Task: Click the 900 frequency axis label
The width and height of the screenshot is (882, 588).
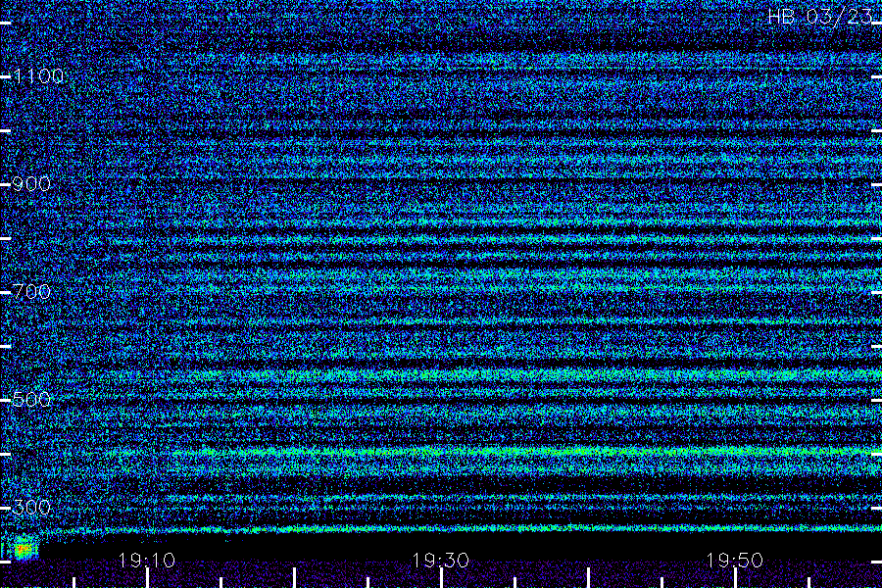Action: point(31,184)
